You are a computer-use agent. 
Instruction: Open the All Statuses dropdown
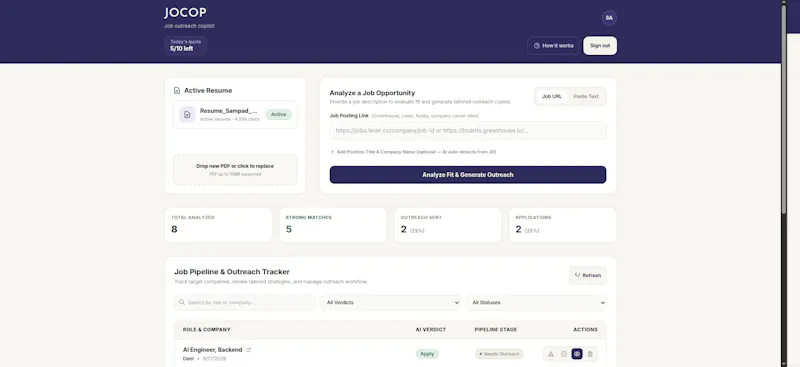536,303
